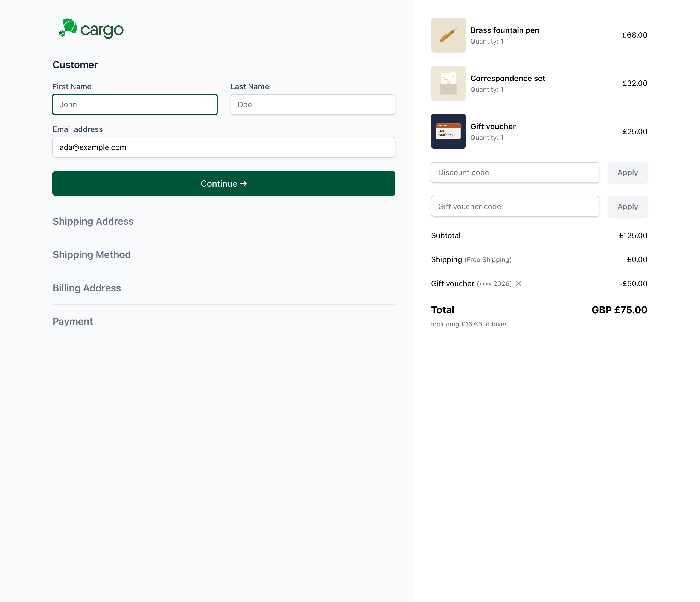Click the £25.00 price
The image size is (700, 602).
tap(635, 132)
